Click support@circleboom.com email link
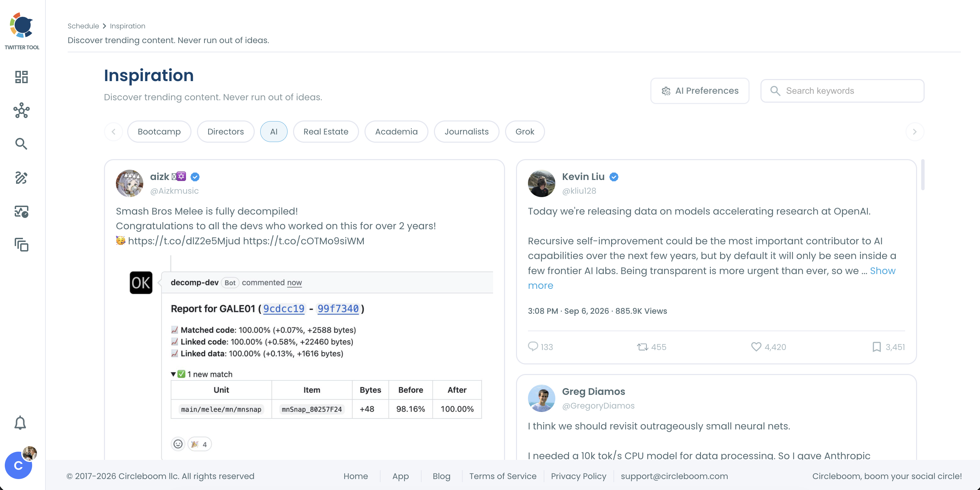The width and height of the screenshot is (980, 490). pyautogui.click(x=674, y=476)
